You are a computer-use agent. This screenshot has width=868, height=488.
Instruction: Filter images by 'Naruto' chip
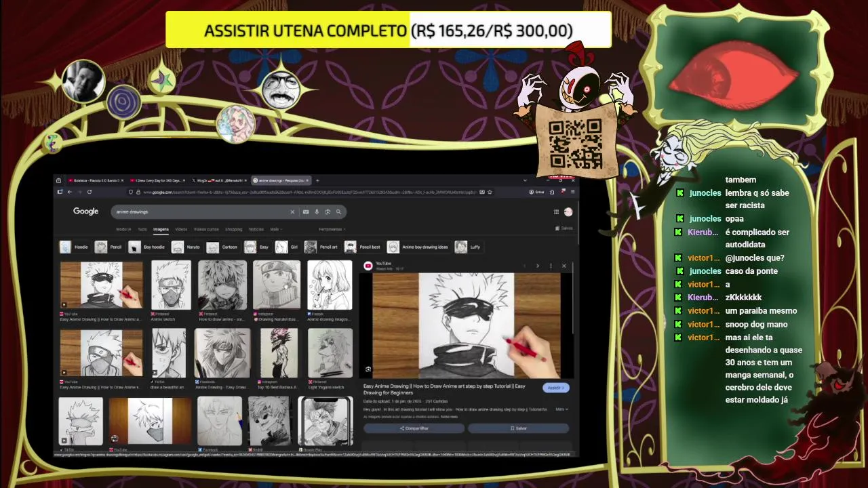coord(186,247)
